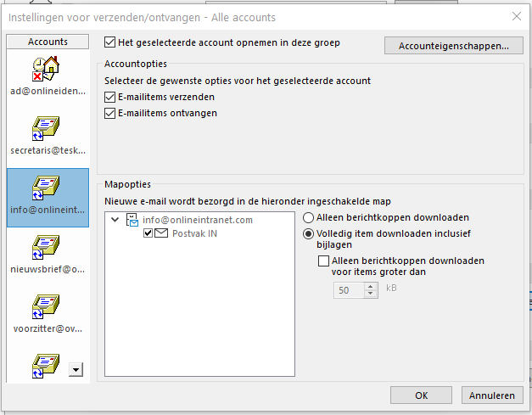The image size is (532, 415).
Task: Disable 'E-mailitems ontvangen' checkbox
Action: [x=109, y=112]
